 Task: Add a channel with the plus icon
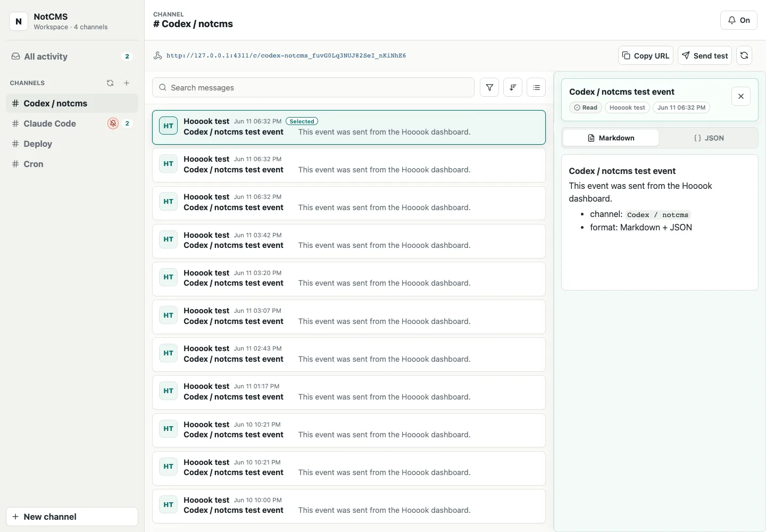(x=127, y=83)
